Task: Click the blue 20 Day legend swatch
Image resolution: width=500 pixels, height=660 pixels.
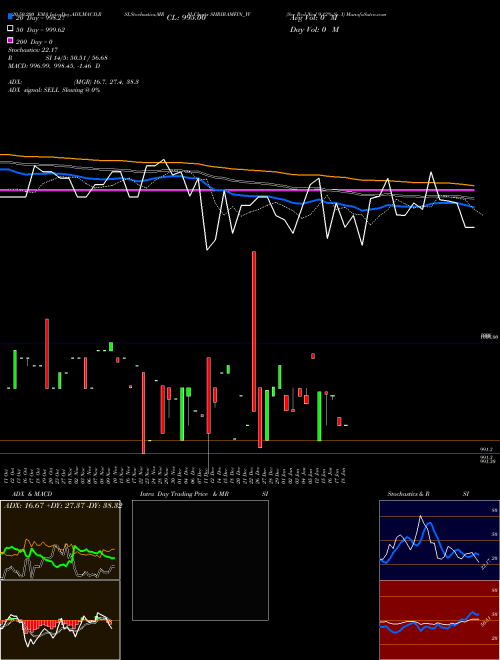Action: [10, 17]
